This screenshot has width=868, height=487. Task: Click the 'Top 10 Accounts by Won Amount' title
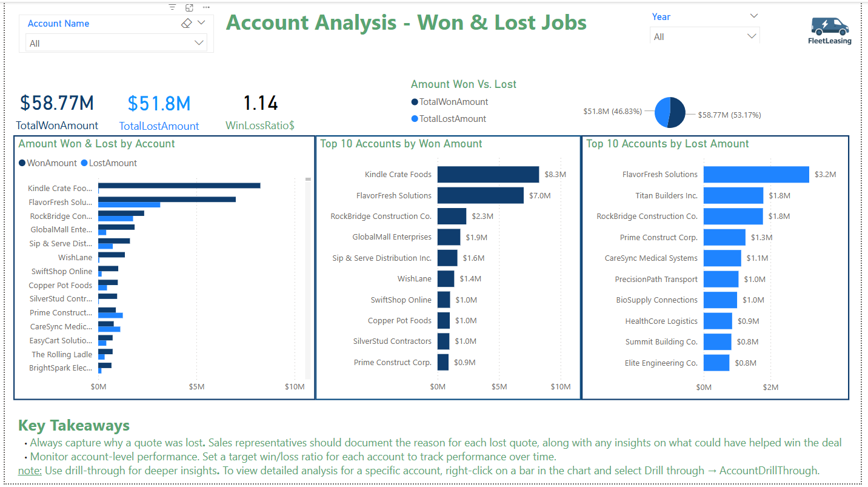(401, 144)
